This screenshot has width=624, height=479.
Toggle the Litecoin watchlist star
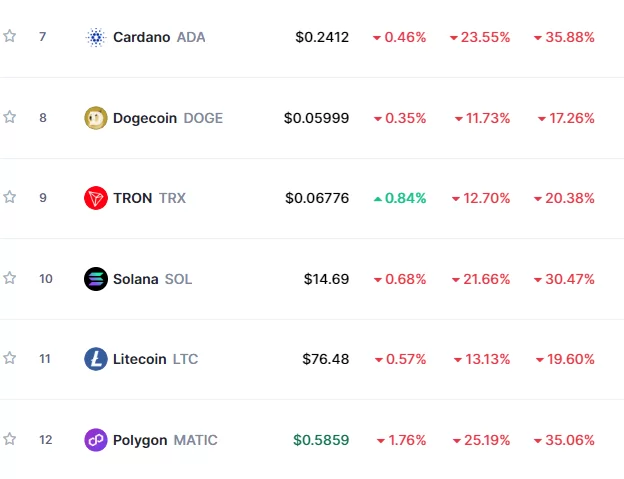[10, 358]
